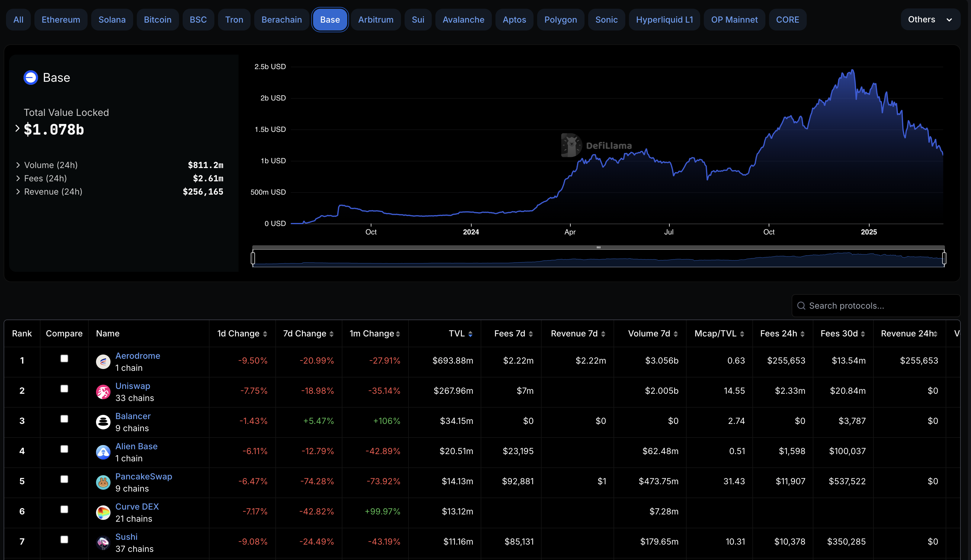The image size is (971, 560).
Task: Expand Fees (24h) details
Action: (18, 178)
